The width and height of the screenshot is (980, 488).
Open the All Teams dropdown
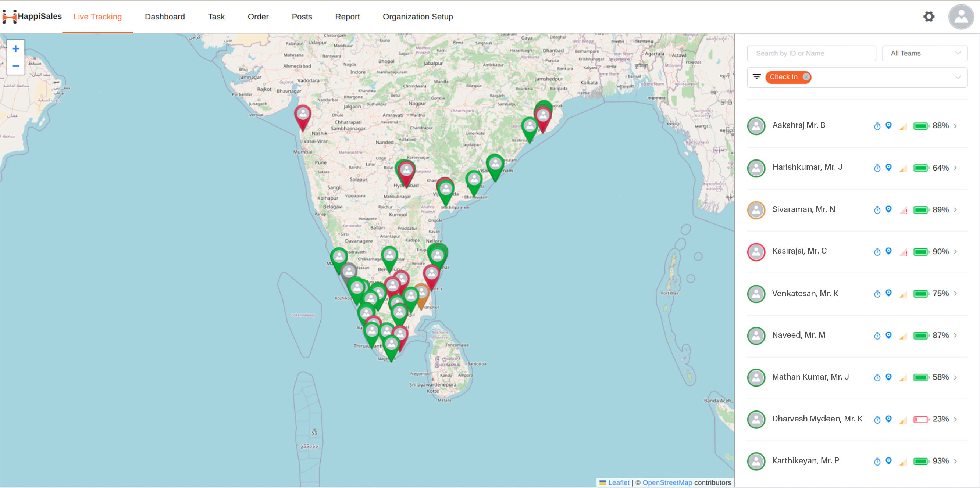click(924, 54)
